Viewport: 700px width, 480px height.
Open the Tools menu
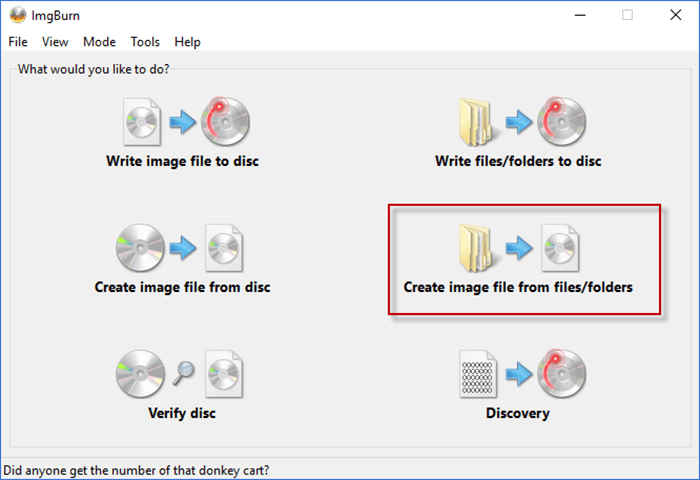[x=145, y=42]
